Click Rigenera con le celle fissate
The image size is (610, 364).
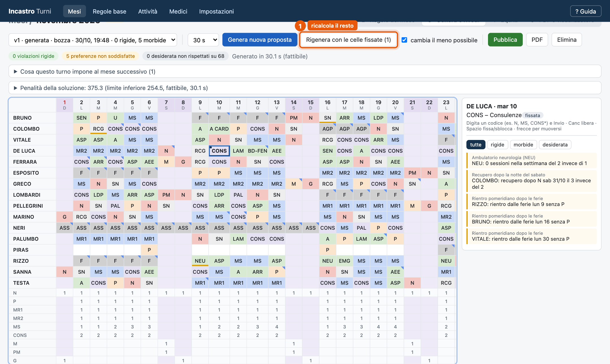(348, 40)
